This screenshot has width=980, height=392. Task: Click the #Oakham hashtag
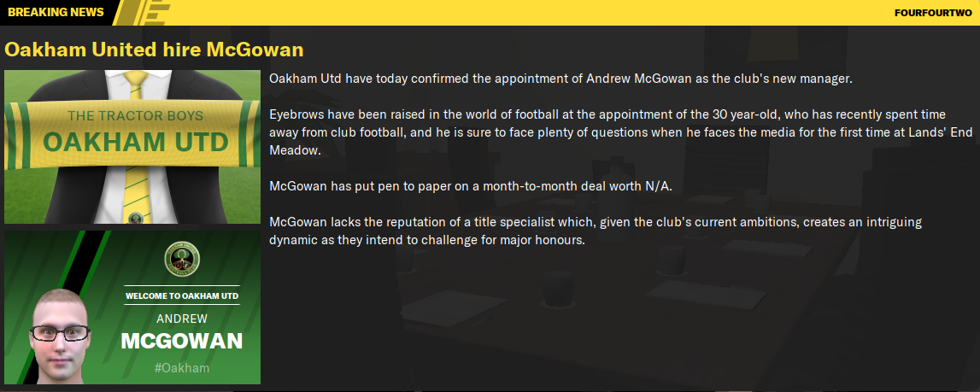(181, 368)
